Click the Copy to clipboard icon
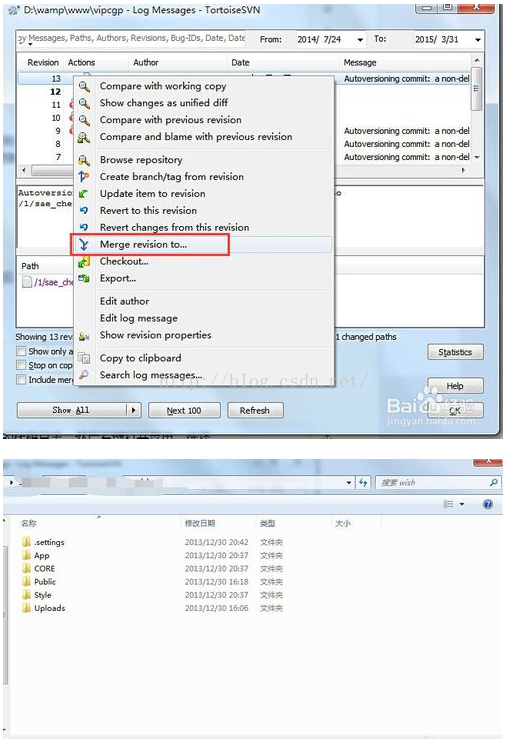Screen dimensions: 509x741 click(x=84, y=358)
